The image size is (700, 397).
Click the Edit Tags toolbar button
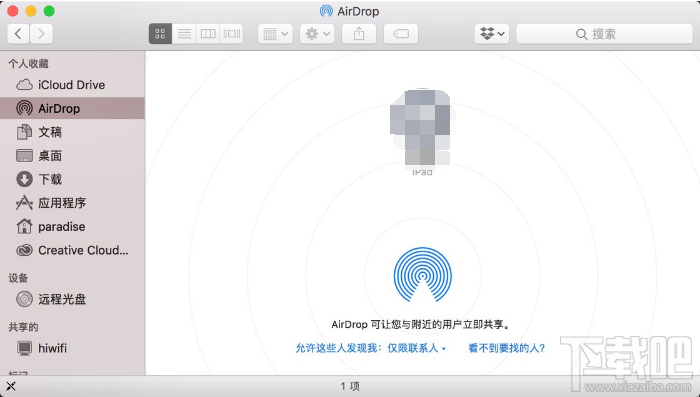coord(401,34)
